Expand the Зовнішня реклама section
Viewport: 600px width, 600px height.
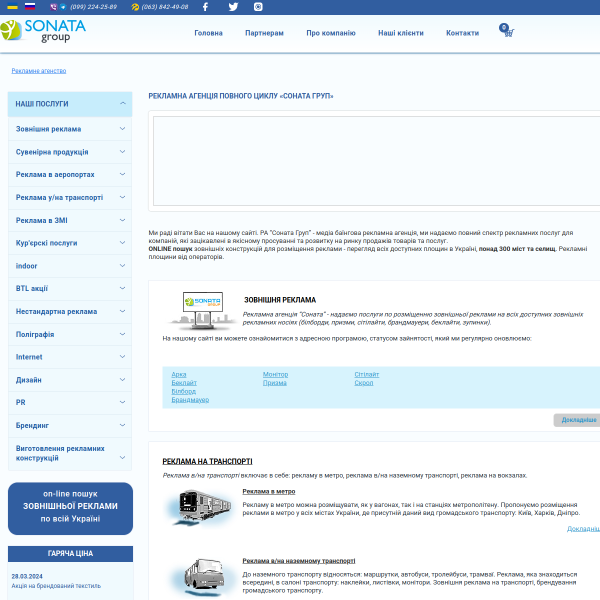click(x=70, y=129)
